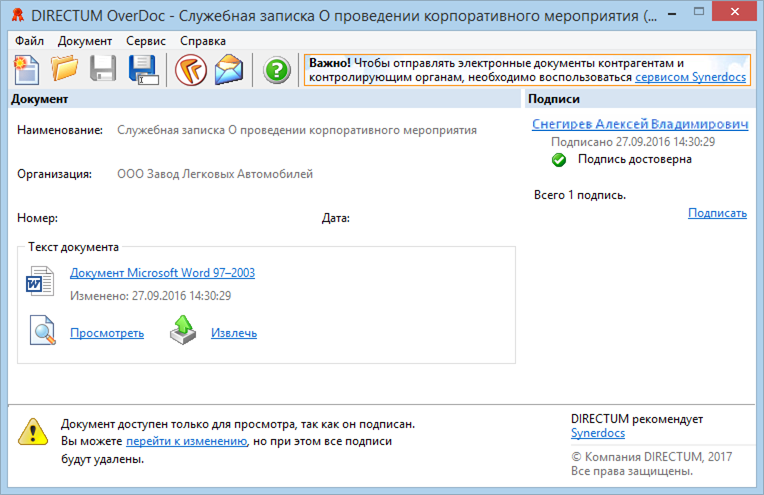764x495 pixels.
Task: Open Документ Microsoft Word 97–2003 link
Action: [162, 273]
